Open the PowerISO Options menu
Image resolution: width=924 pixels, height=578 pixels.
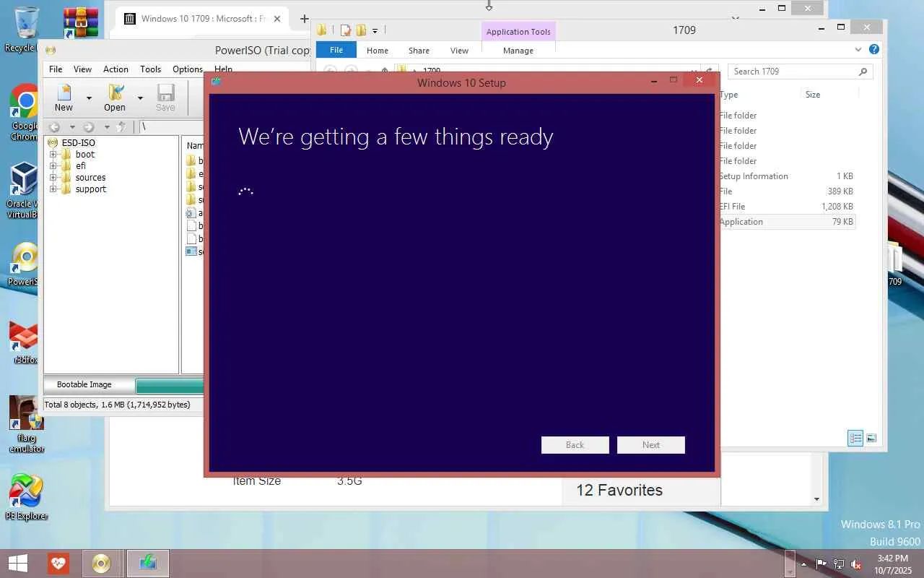[188, 69]
